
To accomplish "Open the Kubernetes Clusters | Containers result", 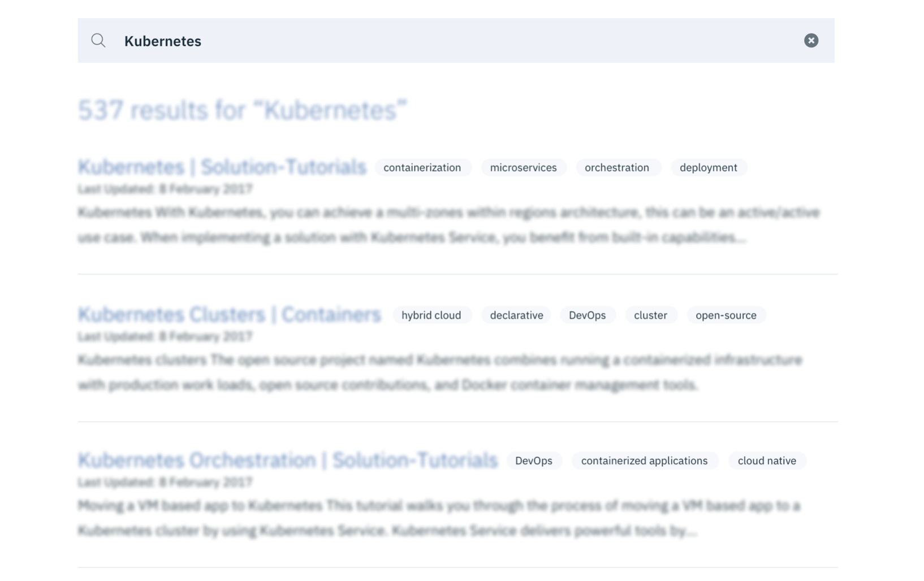I will [229, 315].
